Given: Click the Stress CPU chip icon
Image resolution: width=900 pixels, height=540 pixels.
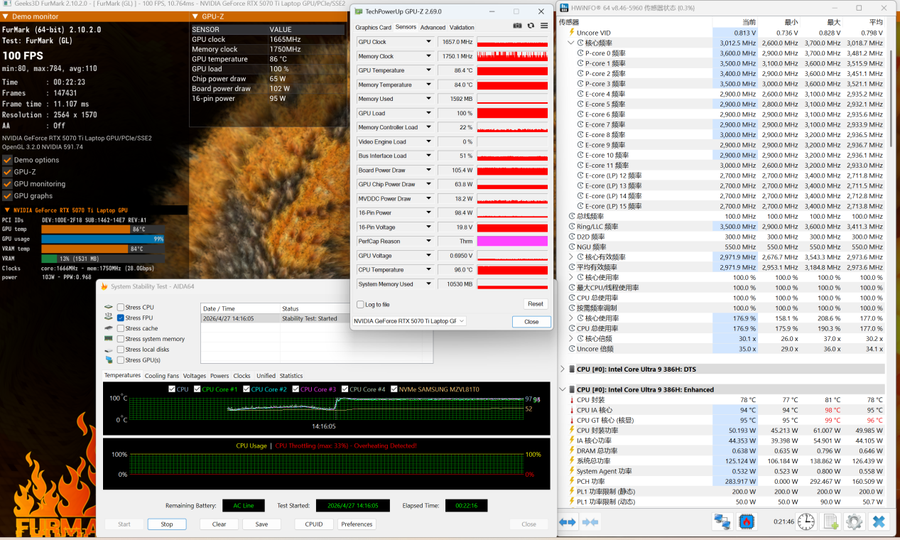Looking at the screenshot, I should [108, 307].
